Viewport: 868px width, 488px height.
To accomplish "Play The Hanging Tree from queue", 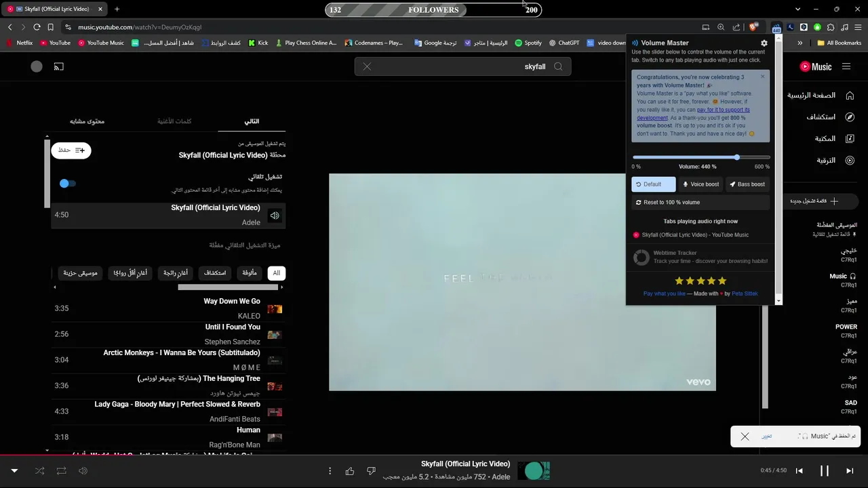I will 169,386.
